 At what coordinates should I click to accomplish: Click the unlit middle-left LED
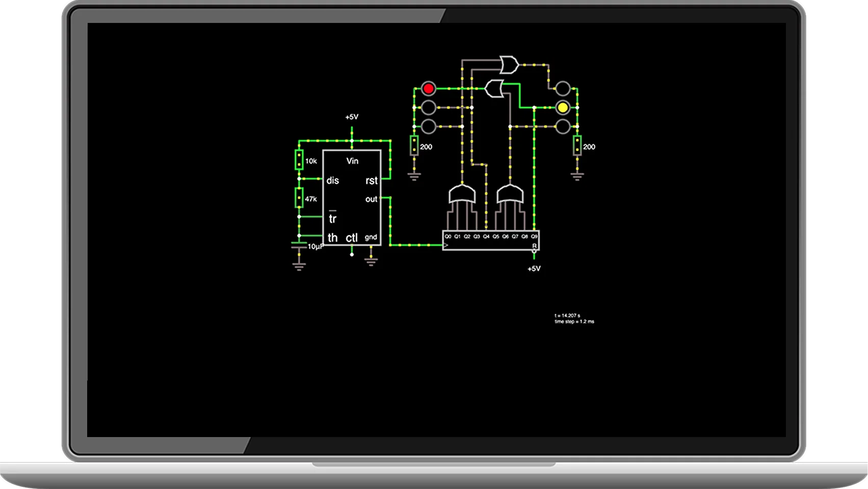pyautogui.click(x=429, y=107)
